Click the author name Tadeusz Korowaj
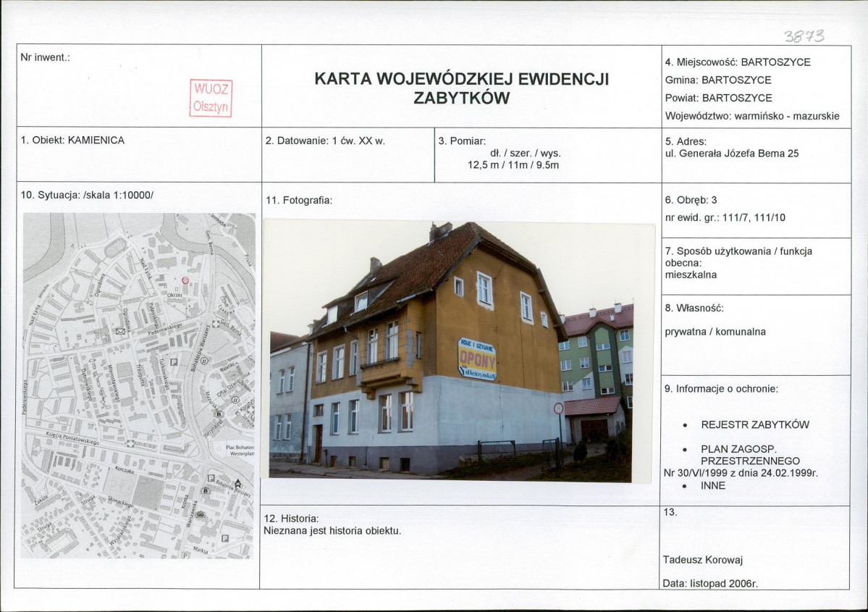Screen dimensions: 868x612 [x=703, y=560]
